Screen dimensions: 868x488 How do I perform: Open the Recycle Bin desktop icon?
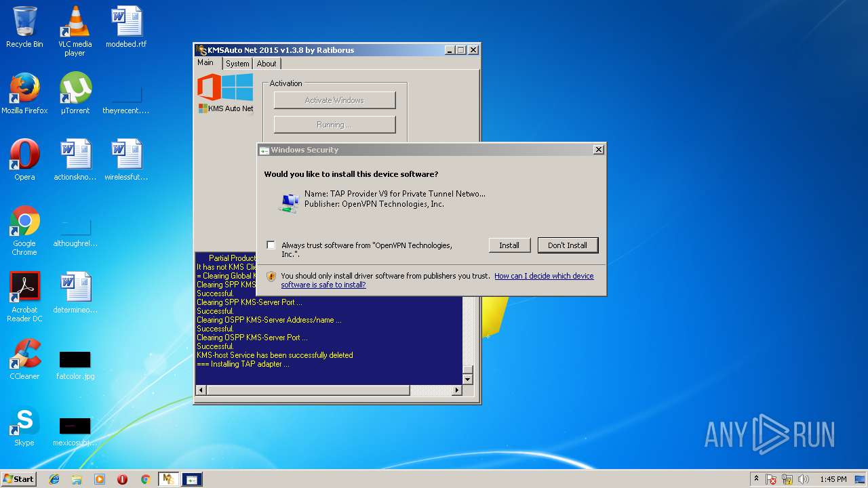(24, 27)
